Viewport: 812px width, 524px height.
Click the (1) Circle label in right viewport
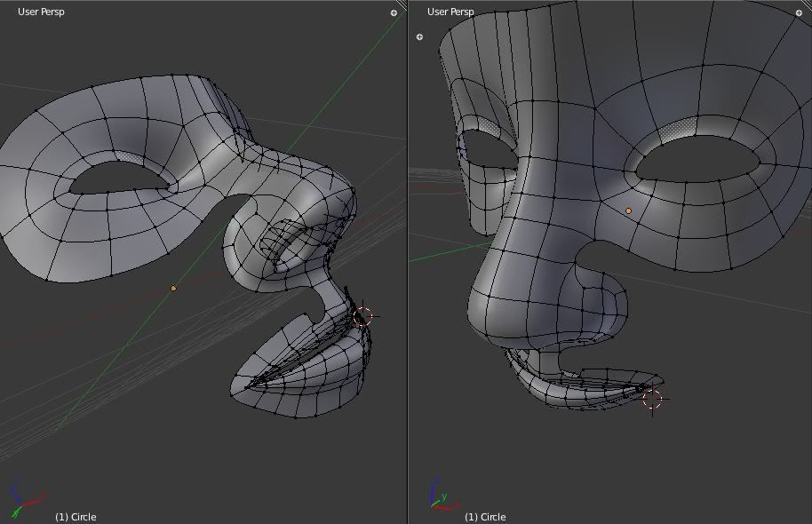click(x=485, y=517)
